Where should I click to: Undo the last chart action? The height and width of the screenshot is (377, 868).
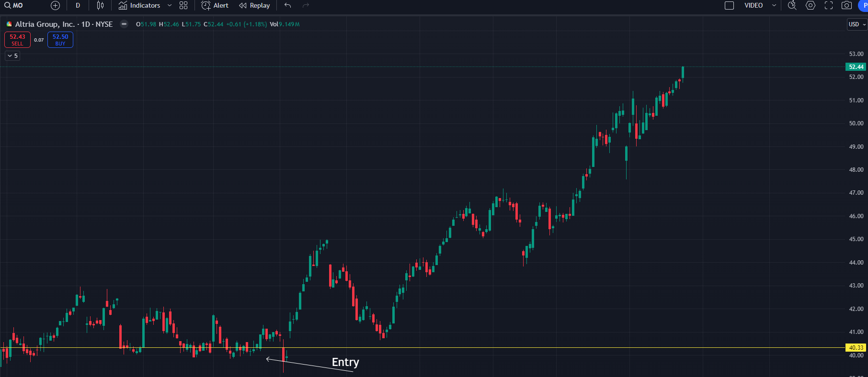(x=287, y=6)
